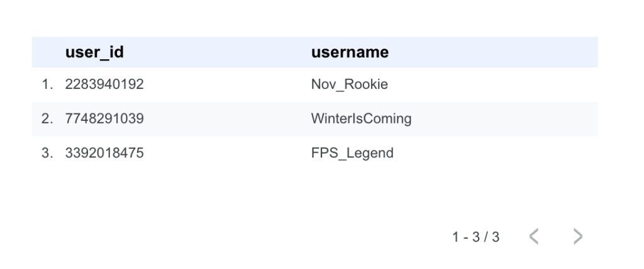This screenshot has height=269, width=644.
Task: Sort by the username column header
Action: pyautogui.click(x=350, y=52)
